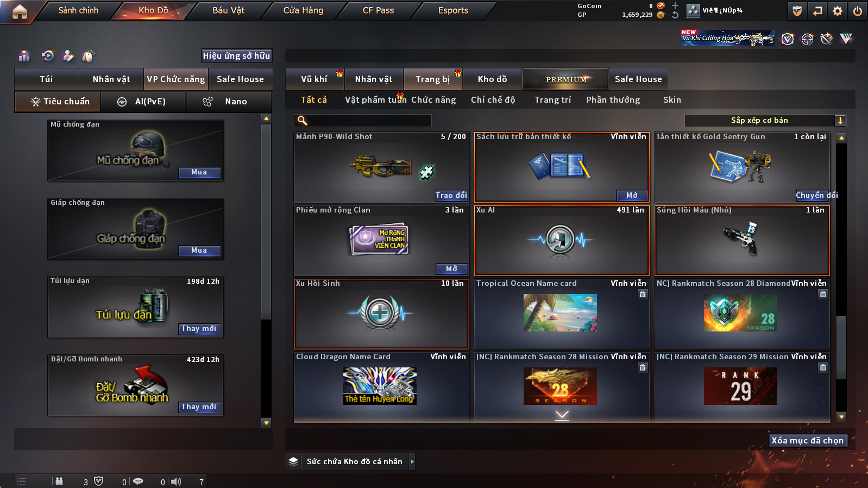868x488 pixels.
Task: Switch loadout mode to Nano
Action: (x=229, y=102)
